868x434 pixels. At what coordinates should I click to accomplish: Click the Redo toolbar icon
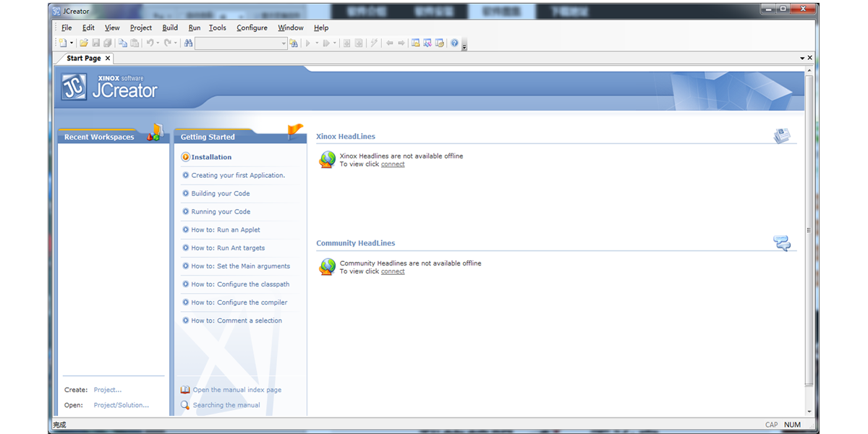point(168,43)
